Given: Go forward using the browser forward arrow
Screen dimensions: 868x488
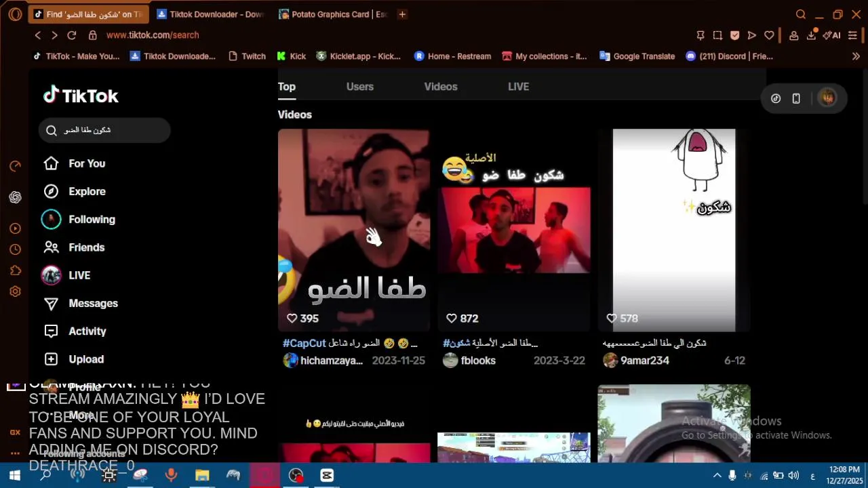Looking at the screenshot, I should coord(55,35).
